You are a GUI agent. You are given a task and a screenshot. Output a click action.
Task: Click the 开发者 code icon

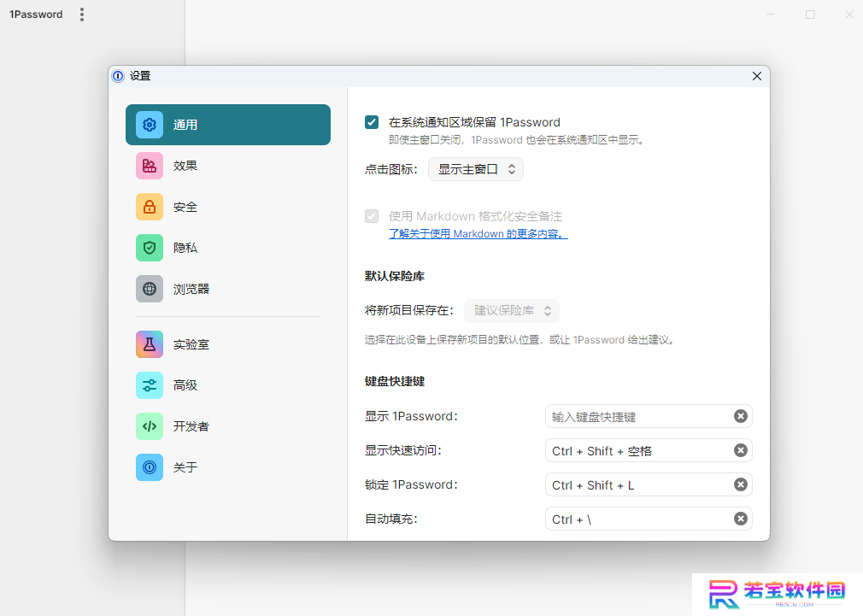click(150, 426)
